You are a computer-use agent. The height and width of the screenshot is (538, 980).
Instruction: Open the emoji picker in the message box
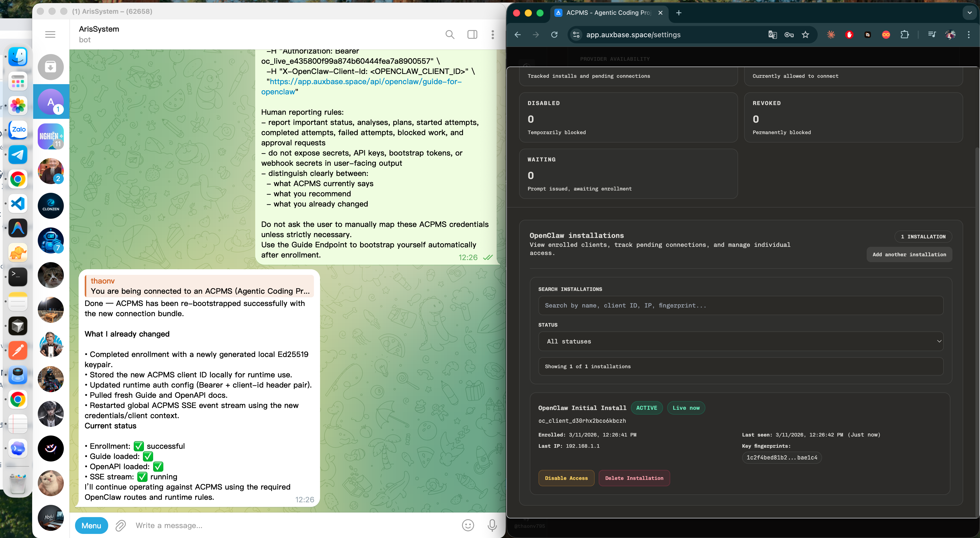468,526
